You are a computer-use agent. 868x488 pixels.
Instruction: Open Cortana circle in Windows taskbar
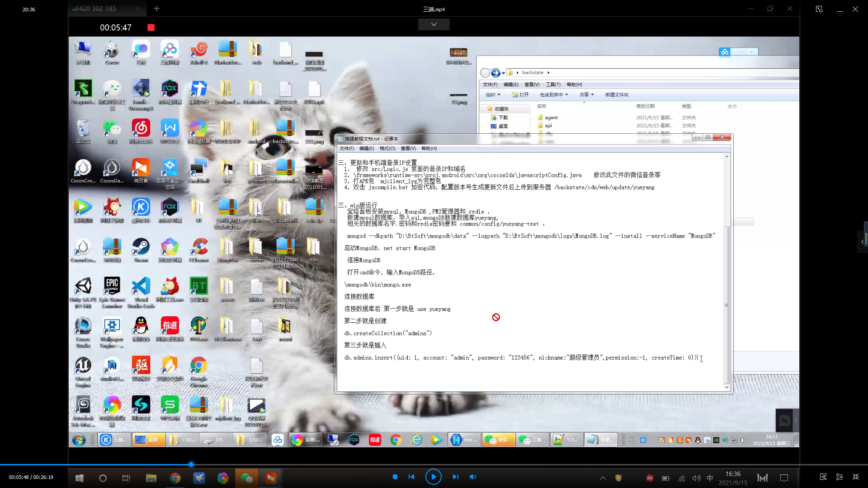103,478
